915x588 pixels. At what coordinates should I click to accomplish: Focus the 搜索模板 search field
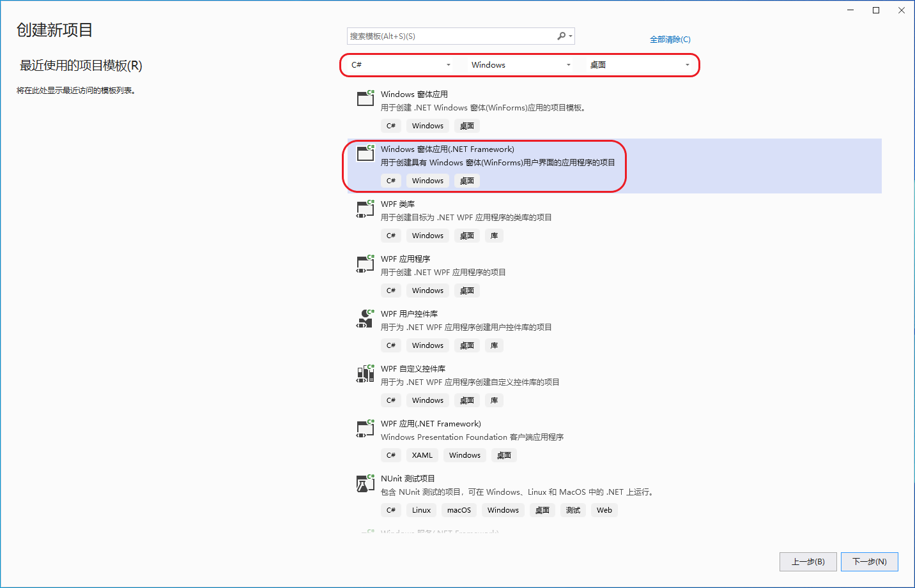point(451,36)
